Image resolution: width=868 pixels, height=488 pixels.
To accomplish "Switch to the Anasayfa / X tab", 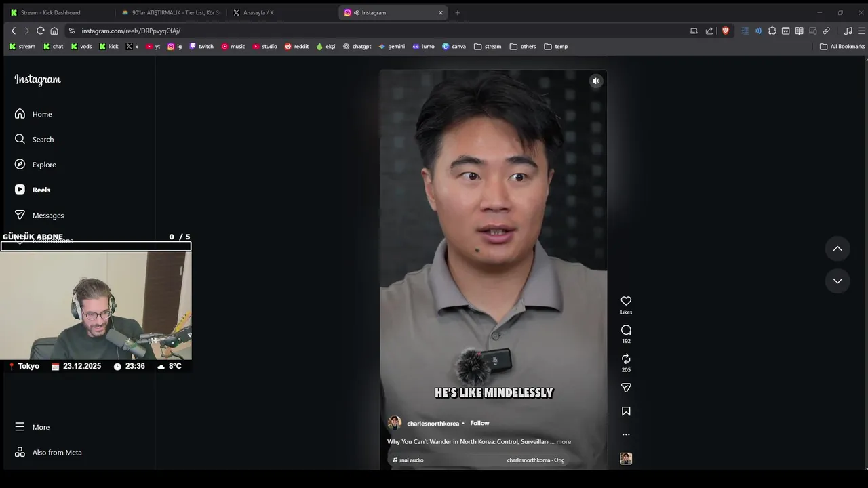I will coord(281,12).
